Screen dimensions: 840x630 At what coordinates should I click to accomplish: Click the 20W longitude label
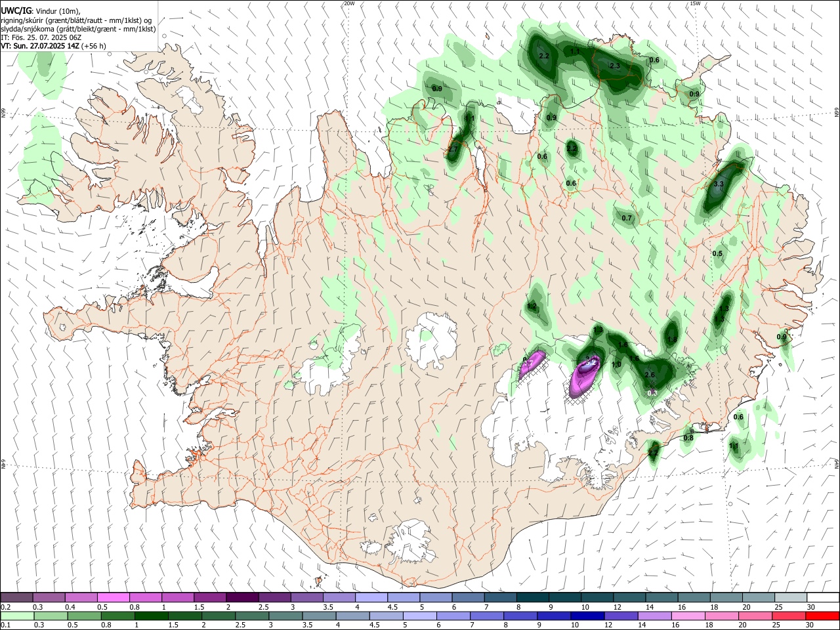coord(349,3)
